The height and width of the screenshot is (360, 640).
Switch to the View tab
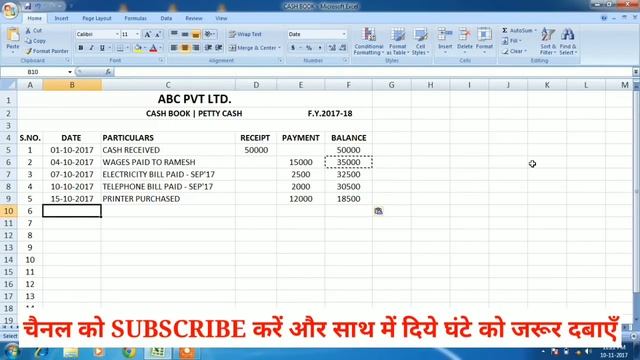click(221, 18)
